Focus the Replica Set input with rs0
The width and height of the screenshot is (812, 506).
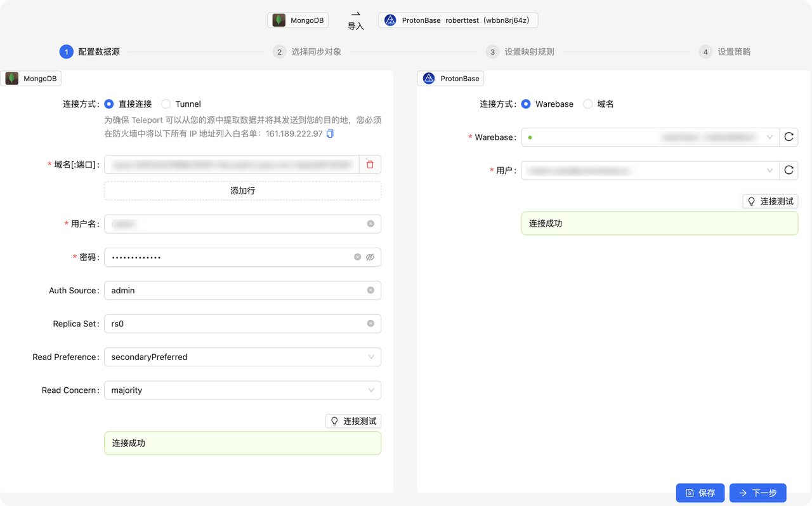coord(242,323)
